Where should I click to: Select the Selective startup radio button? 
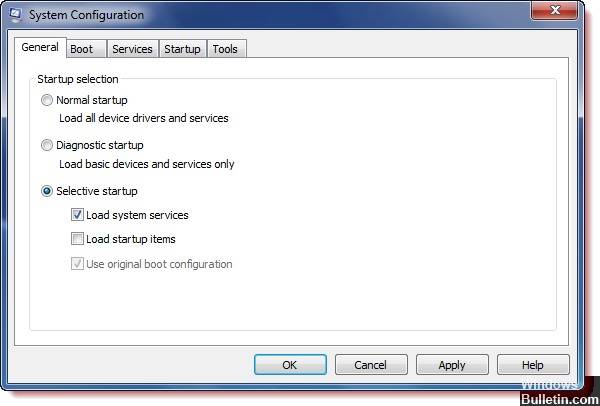coord(47,191)
